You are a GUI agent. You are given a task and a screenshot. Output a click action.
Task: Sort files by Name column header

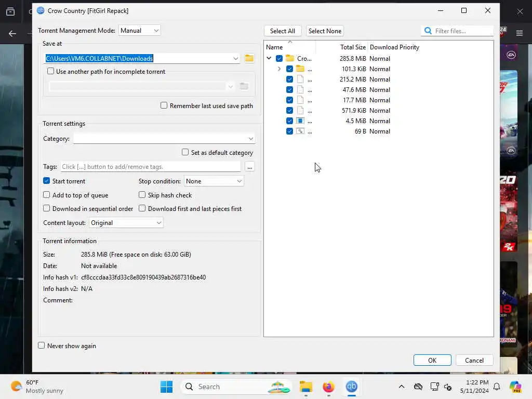pos(274,47)
